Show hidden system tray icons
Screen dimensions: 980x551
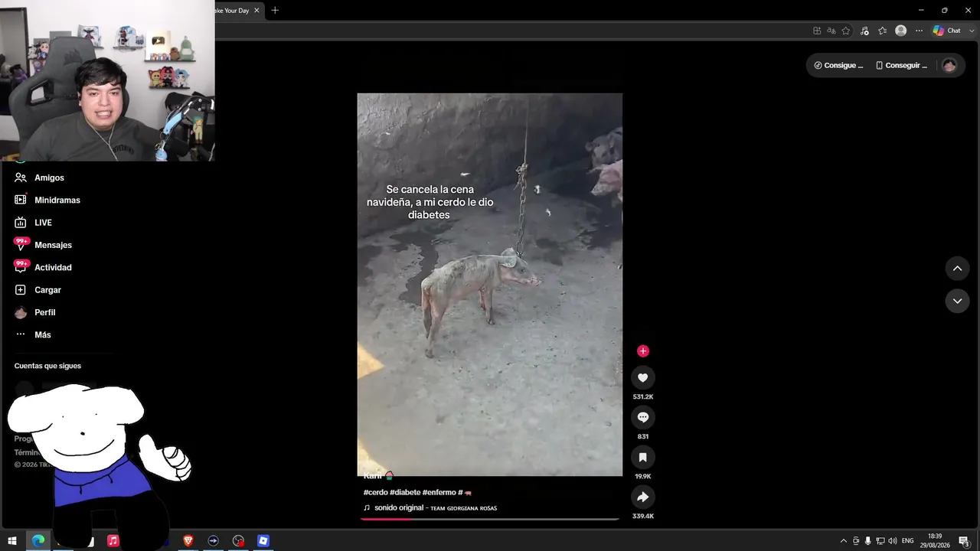click(x=844, y=541)
